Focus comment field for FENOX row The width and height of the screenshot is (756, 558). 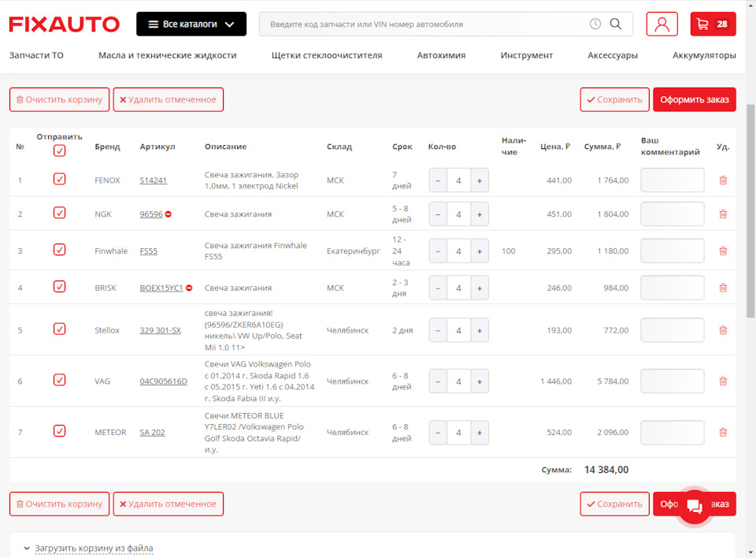(x=672, y=180)
